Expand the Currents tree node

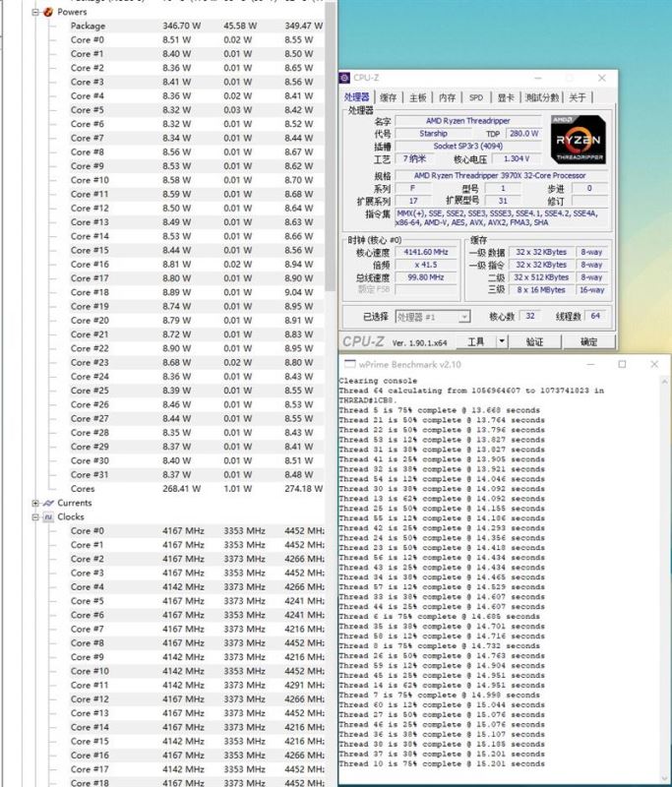point(35,503)
